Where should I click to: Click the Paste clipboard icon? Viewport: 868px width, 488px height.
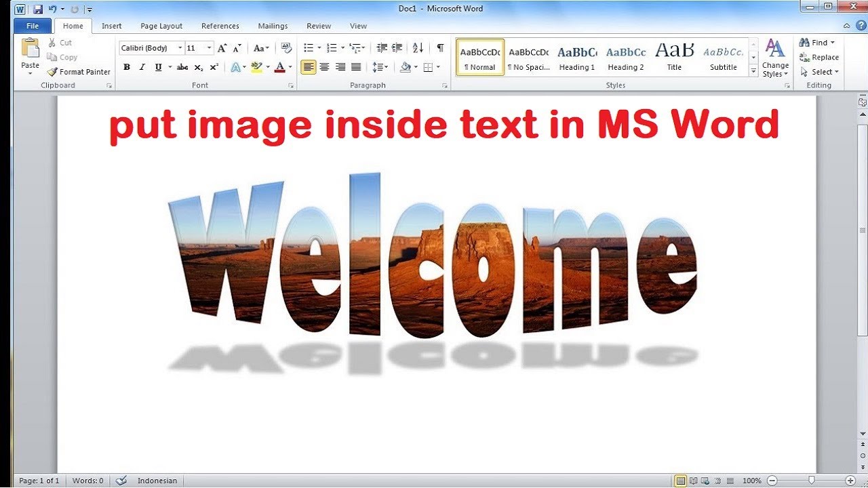point(30,49)
